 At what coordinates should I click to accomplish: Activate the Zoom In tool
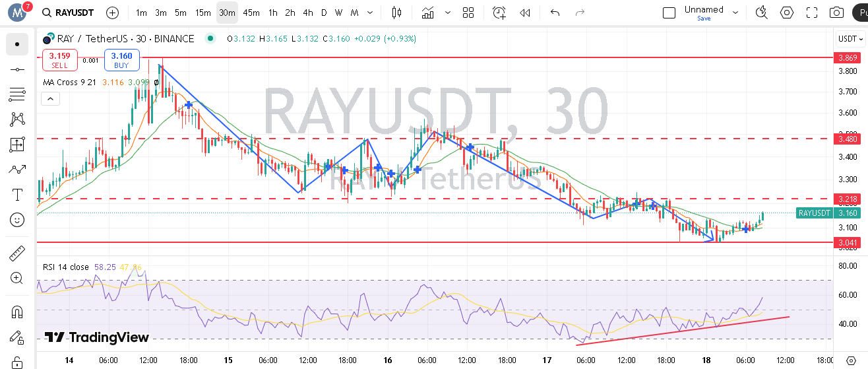[x=17, y=278]
